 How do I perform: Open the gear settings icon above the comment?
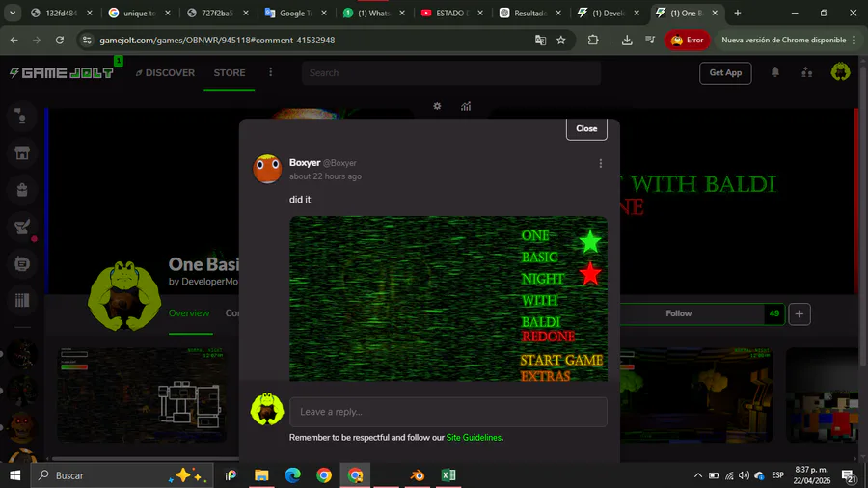click(437, 106)
